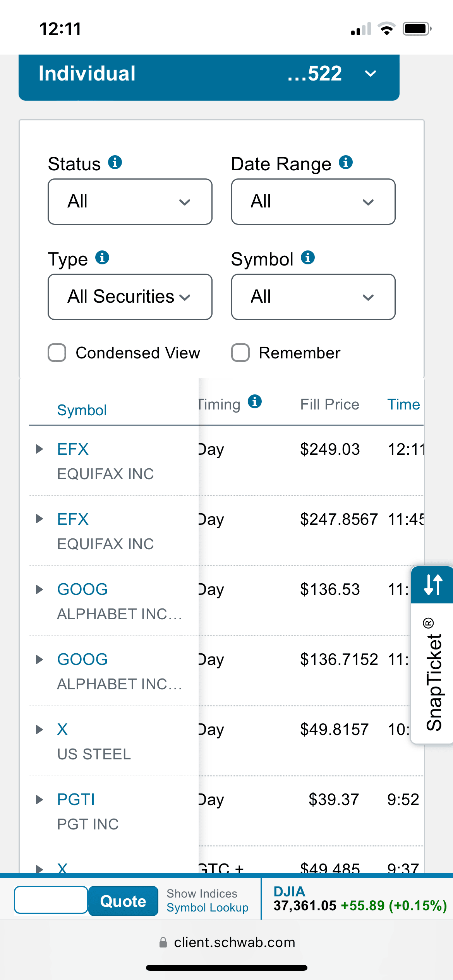Click the Timing column info icon
The width and height of the screenshot is (453, 980).
255,402
